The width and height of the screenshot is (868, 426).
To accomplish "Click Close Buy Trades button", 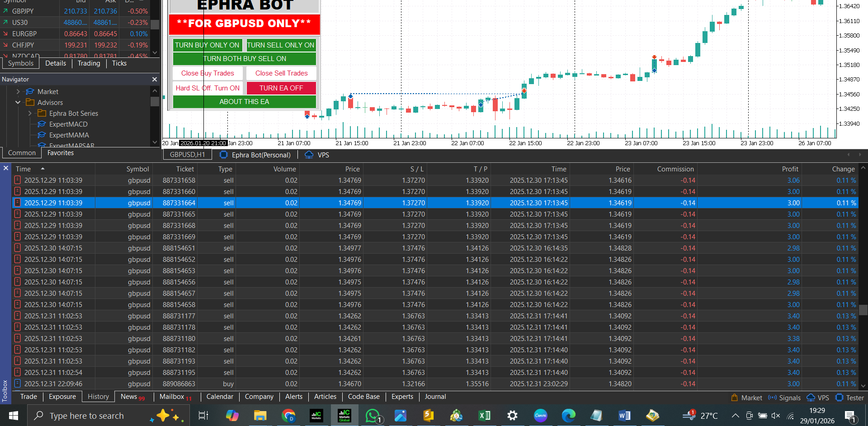I will click(208, 73).
